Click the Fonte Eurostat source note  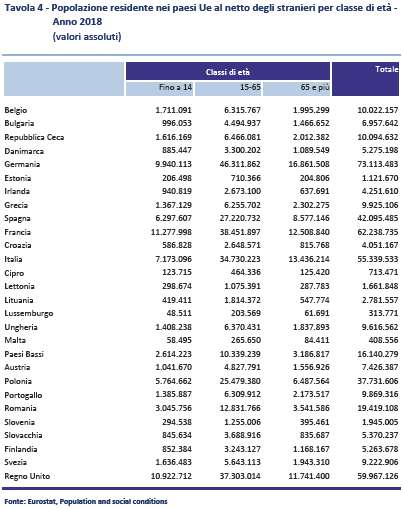86,501
